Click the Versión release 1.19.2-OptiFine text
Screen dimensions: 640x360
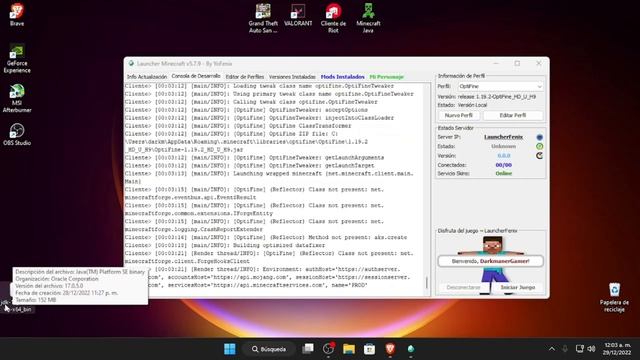coord(487,97)
